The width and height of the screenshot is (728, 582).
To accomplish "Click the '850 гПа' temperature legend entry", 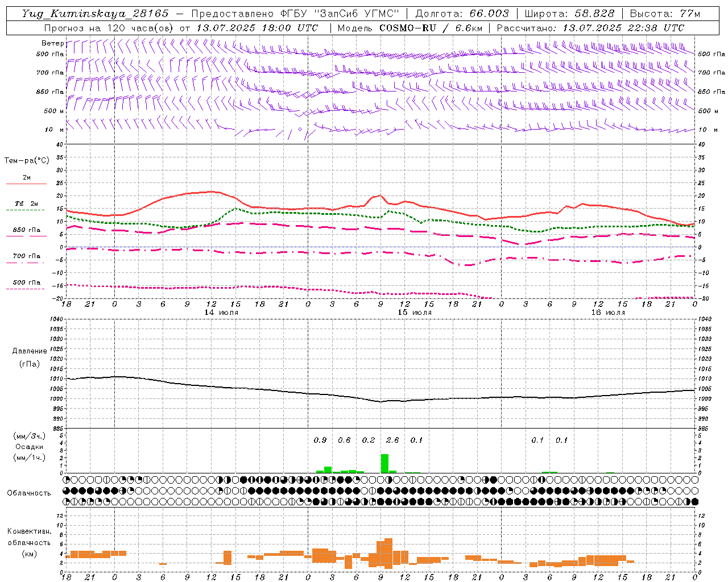I will (x=26, y=230).
